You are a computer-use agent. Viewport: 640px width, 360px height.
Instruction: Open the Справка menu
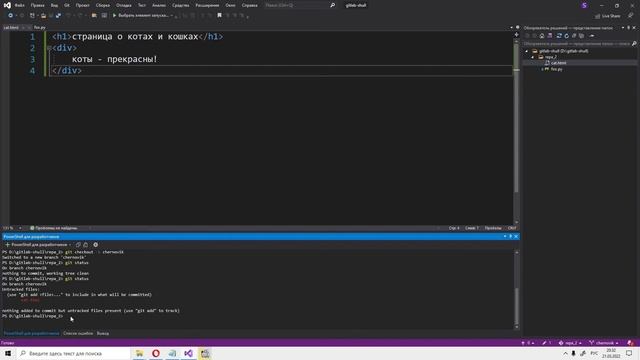pos(249,5)
